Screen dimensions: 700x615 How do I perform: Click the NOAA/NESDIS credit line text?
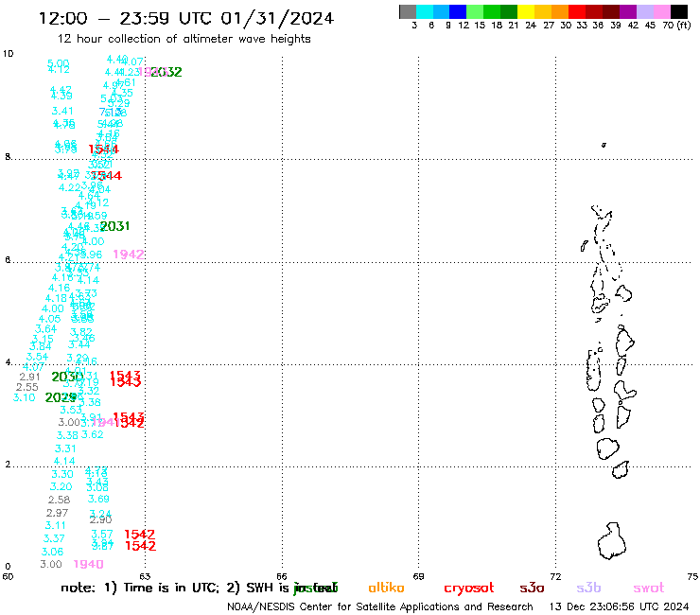[380, 606]
